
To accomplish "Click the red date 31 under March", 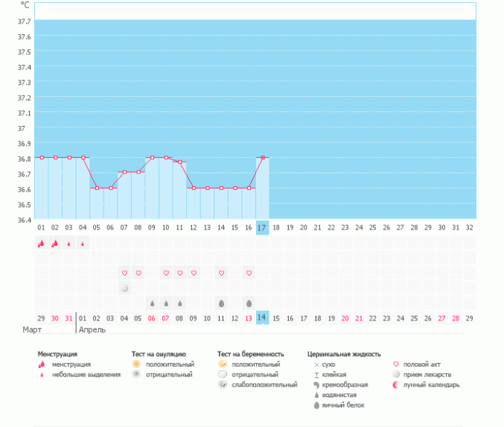I will click(68, 318).
